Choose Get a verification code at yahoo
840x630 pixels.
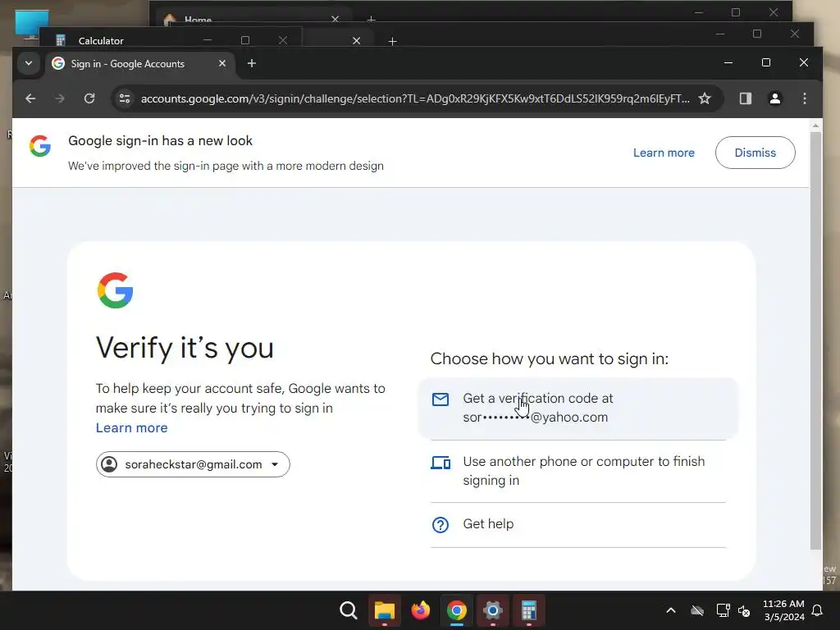point(577,409)
